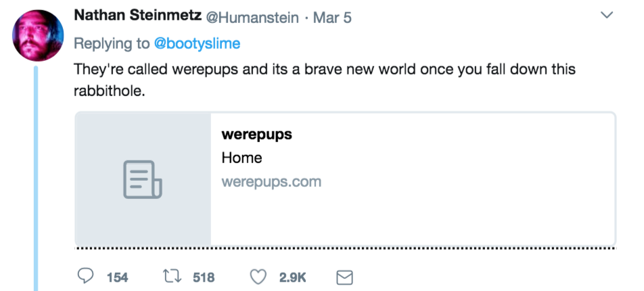This screenshot has width=644, height=291.
Task: Open the @bootyslime profile link
Action: [197, 44]
